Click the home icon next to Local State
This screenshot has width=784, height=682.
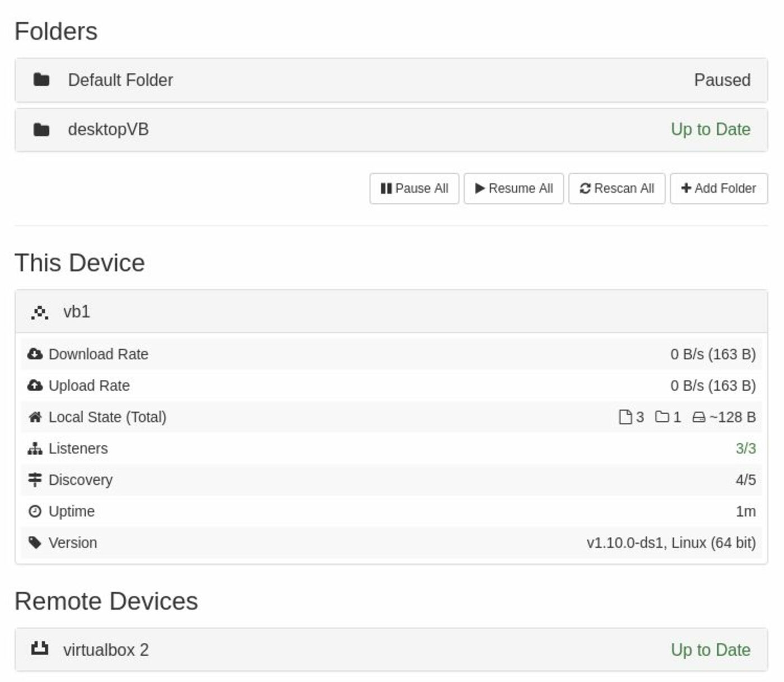(35, 416)
